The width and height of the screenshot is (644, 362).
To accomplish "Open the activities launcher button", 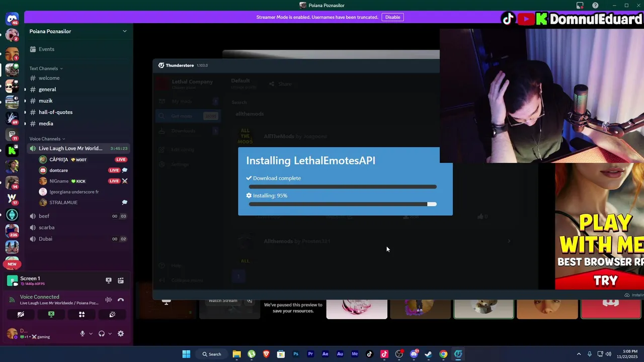I will coord(82,314).
